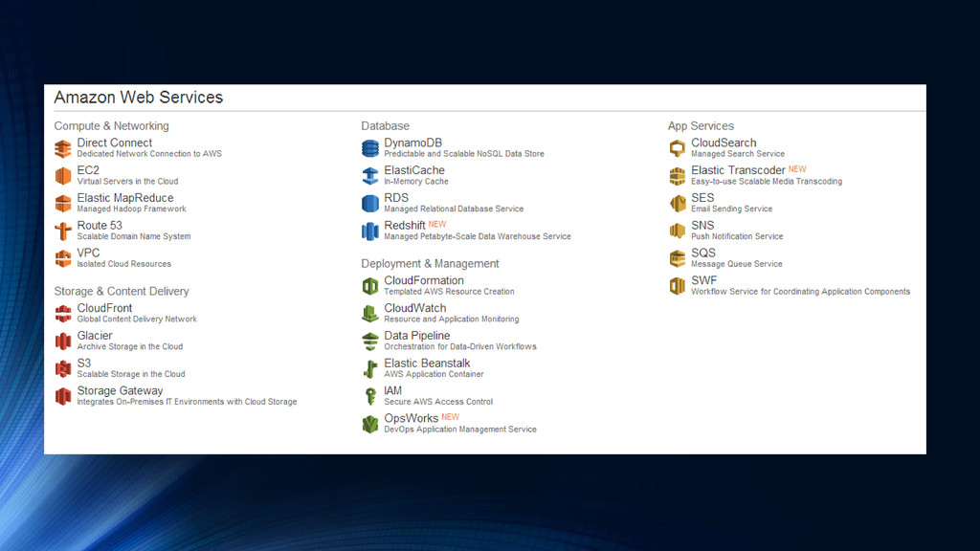The width and height of the screenshot is (980, 551).
Task: Click the SES icon
Action: point(677,204)
